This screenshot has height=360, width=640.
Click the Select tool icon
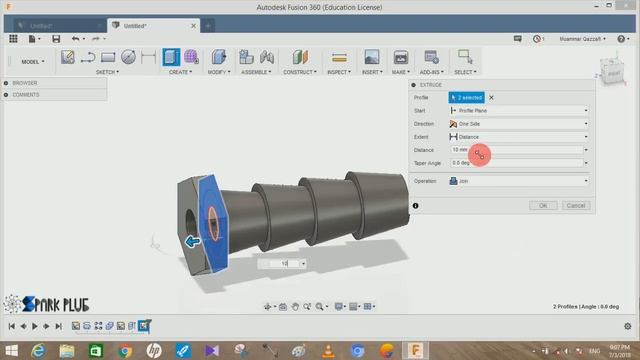click(465, 57)
